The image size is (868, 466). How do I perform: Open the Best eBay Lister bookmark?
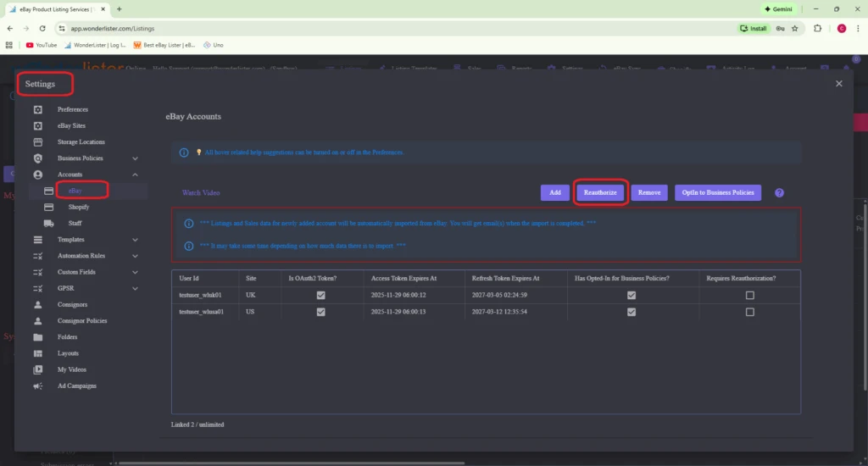pyautogui.click(x=164, y=45)
